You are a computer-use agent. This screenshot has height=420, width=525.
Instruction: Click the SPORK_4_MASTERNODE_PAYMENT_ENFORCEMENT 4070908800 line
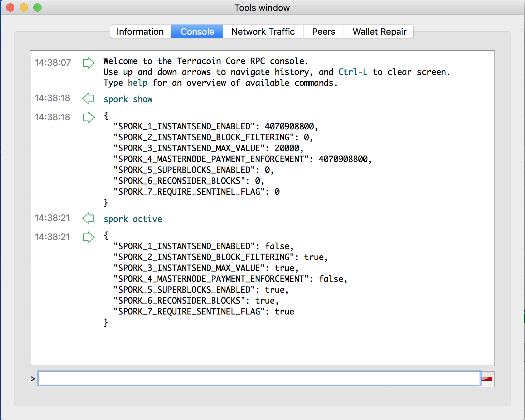point(243,159)
